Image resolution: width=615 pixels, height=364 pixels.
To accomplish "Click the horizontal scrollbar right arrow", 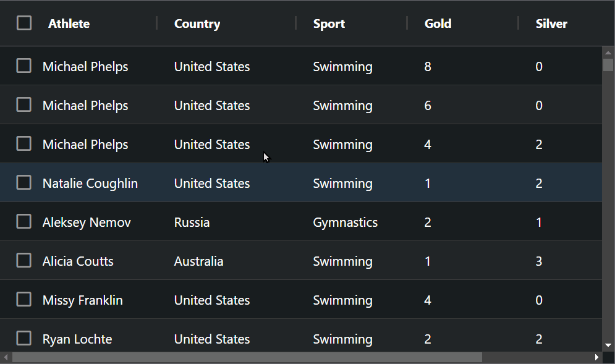I will click(x=596, y=357).
